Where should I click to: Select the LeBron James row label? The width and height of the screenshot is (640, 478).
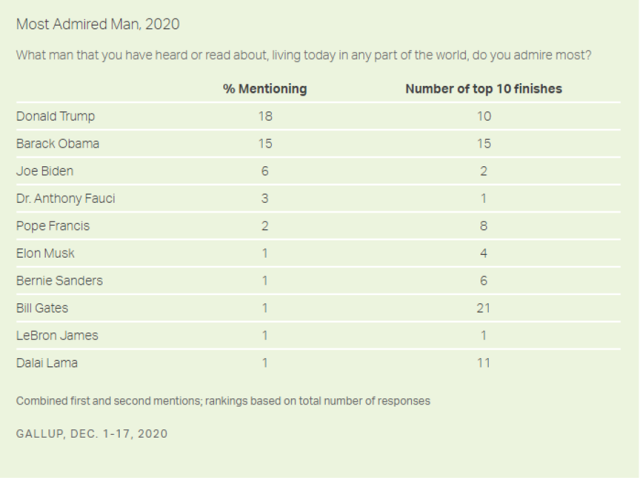pos(57,335)
